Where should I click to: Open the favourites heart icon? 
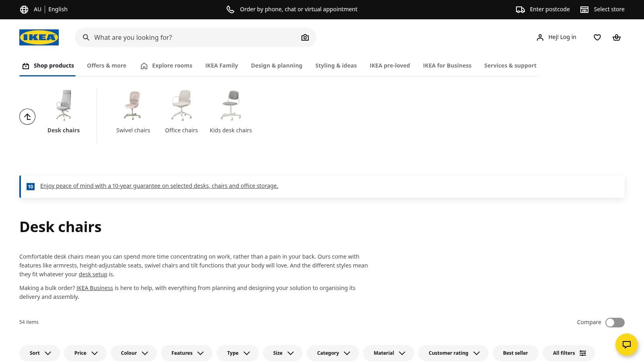pos(597,37)
